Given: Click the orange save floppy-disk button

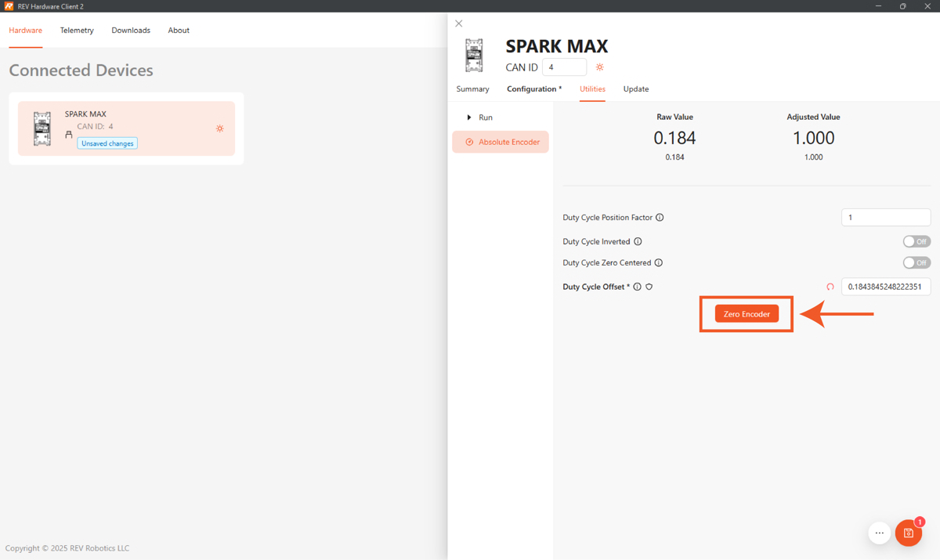Looking at the screenshot, I should coord(908,533).
